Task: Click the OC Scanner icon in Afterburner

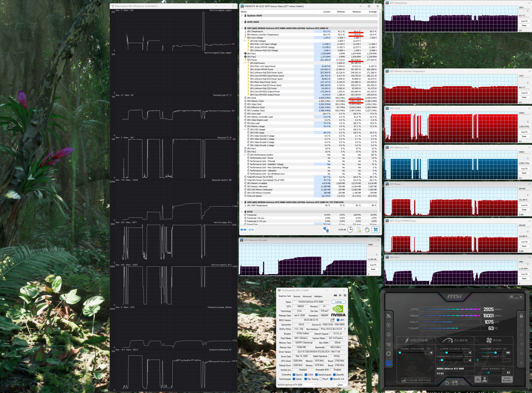Action: pyautogui.click(x=388, y=344)
